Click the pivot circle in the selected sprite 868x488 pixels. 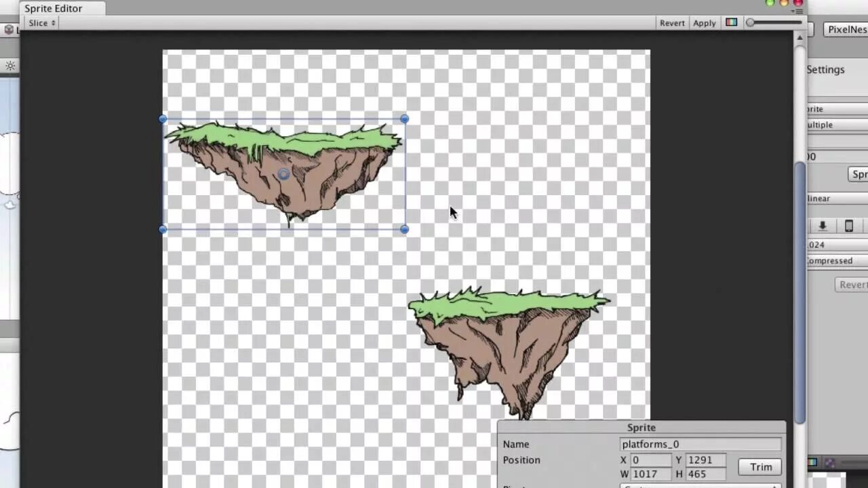click(x=283, y=174)
